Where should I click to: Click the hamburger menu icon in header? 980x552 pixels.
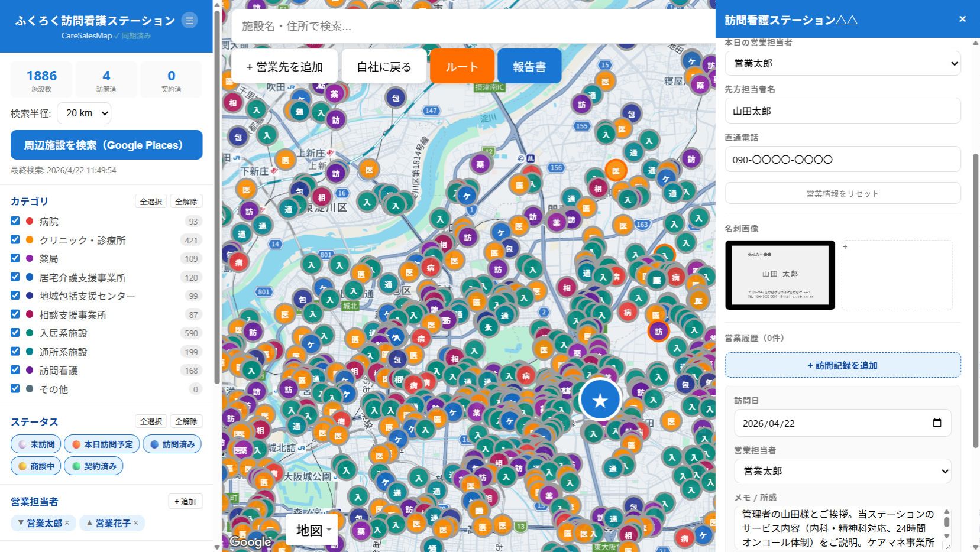189,21
